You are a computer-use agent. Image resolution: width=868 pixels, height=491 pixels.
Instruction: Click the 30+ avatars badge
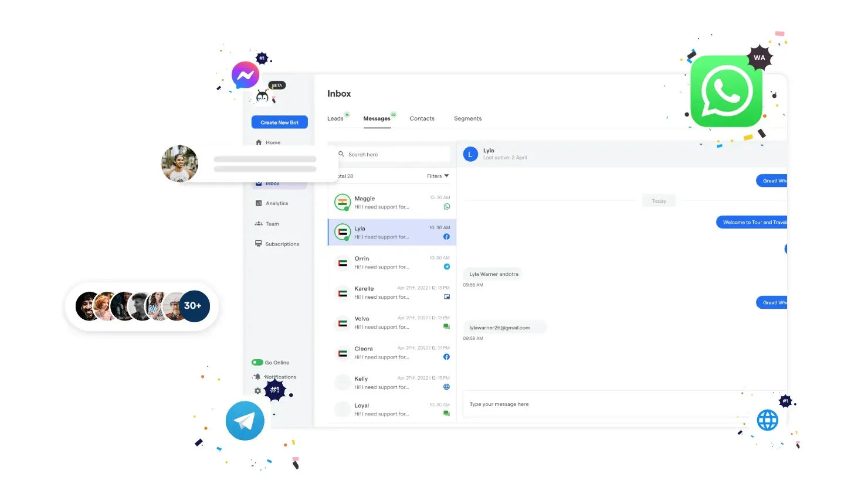point(194,306)
